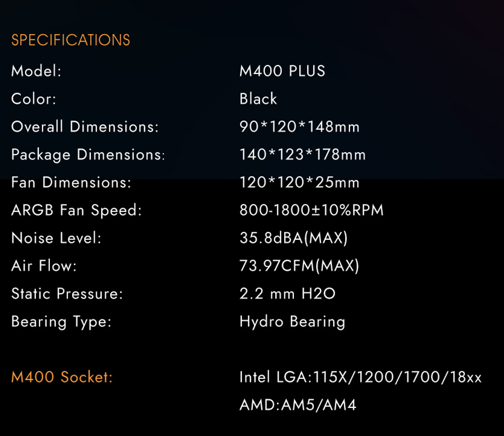The image size is (504, 436).
Task: Select the 800-1800±10%RPM speed value
Action: (312, 210)
